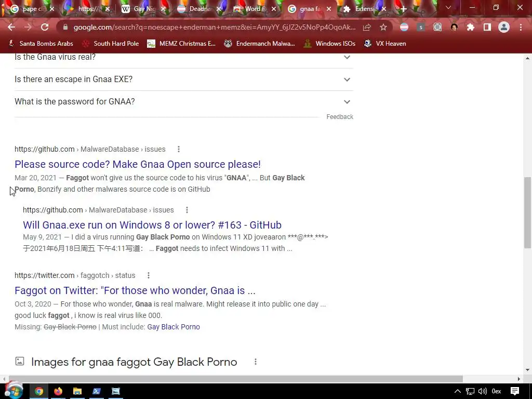Close the 'Deadna' tab
Viewport: 532px width, 399px height.
pyautogui.click(x=219, y=9)
